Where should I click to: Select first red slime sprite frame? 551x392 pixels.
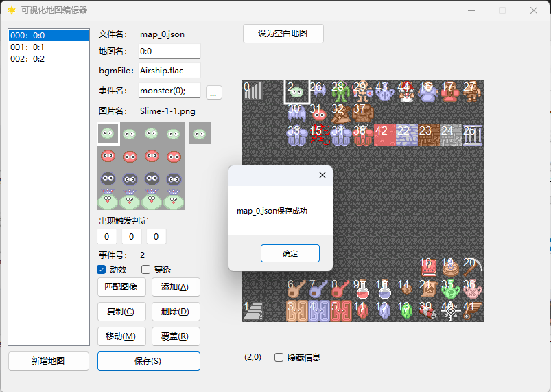pyautogui.click(x=108, y=156)
